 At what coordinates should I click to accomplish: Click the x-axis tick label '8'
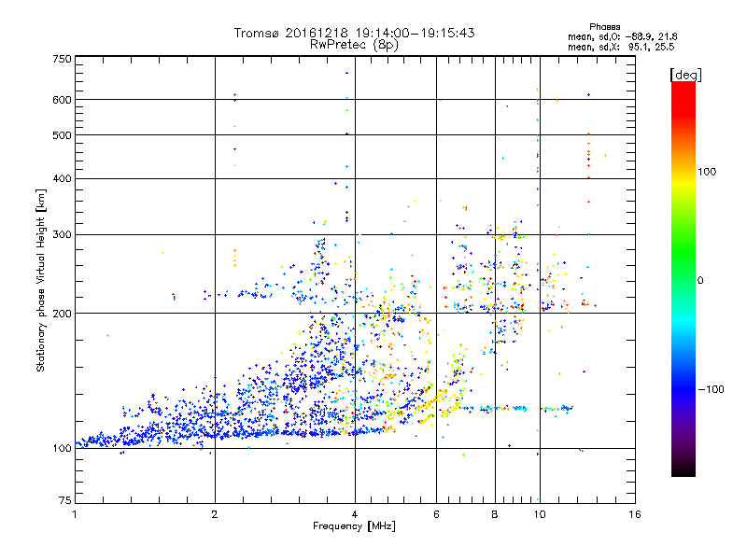[x=495, y=514]
